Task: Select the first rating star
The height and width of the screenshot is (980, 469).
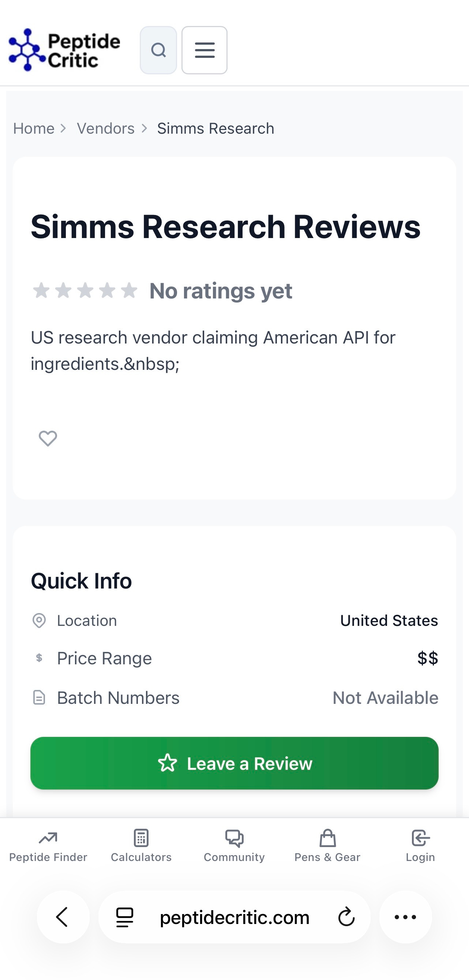Action: coord(41,291)
